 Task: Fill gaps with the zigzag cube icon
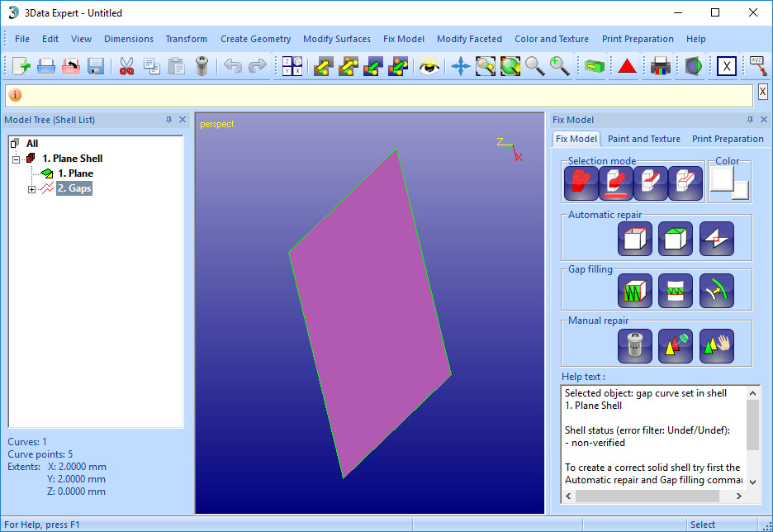tap(635, 291)
